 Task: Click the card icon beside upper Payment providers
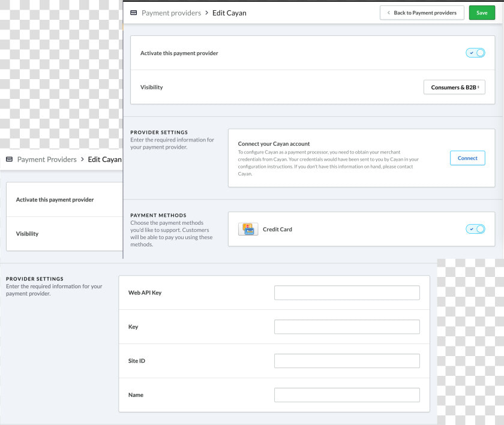(x=134, y=13)
